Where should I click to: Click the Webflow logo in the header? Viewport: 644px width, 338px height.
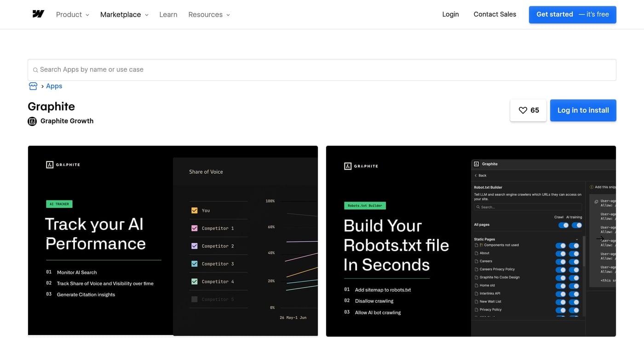pos(38,14)
